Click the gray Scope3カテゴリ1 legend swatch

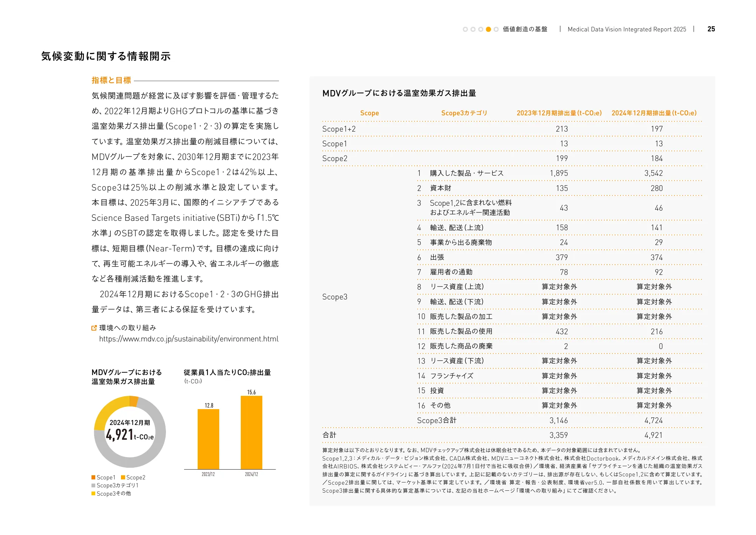point(93,485)
